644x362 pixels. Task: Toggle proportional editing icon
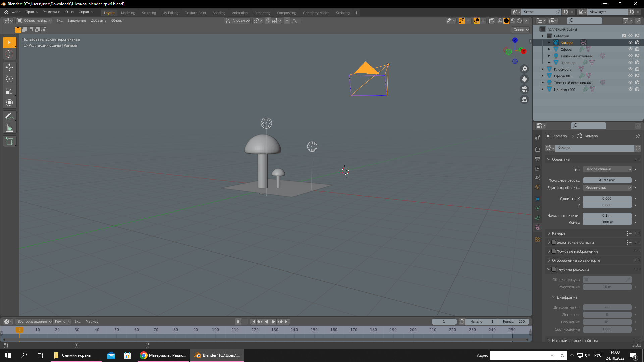click(x=287, y=21)
